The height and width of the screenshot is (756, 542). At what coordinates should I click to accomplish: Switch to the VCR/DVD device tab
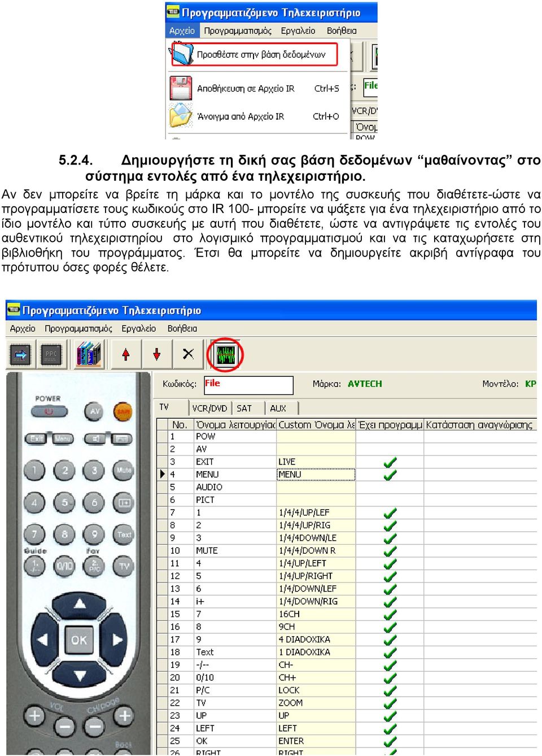pos(209,408)
